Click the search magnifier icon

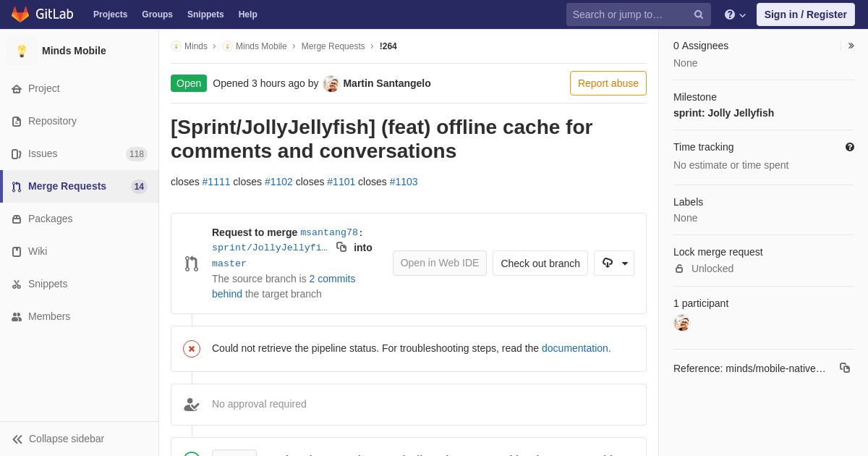(699, 14)
